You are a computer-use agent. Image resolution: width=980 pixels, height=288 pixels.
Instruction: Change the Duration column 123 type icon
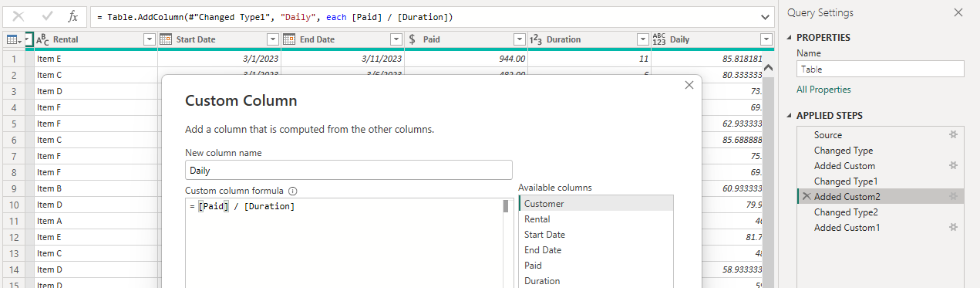536,39
